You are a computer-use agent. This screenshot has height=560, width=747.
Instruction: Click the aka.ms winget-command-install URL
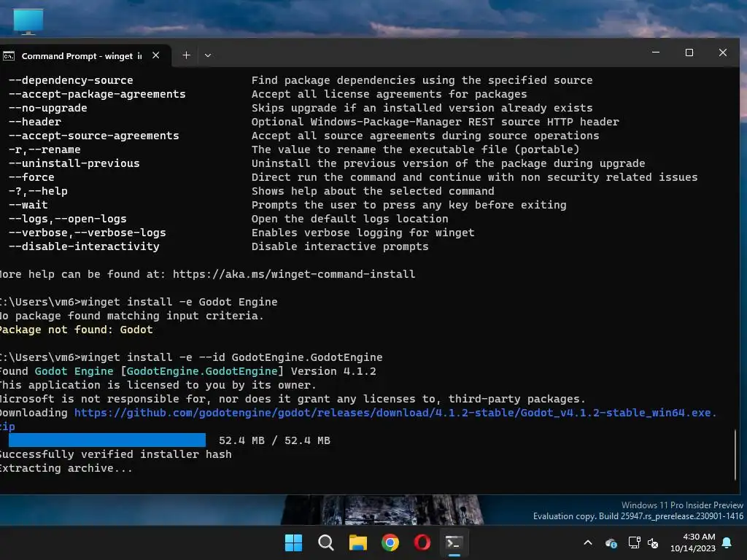tap(294, 274)
